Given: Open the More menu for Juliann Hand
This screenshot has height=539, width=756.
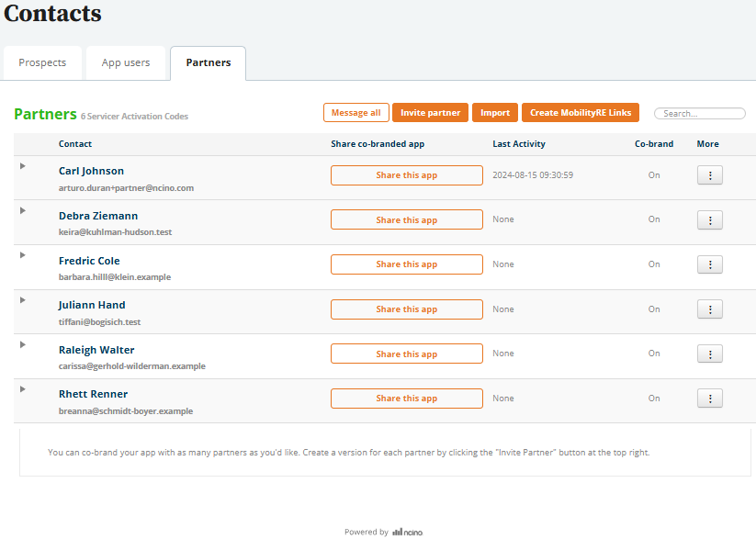Looking at the screenshot, I should pyautogui.click(x=709, y=309).
